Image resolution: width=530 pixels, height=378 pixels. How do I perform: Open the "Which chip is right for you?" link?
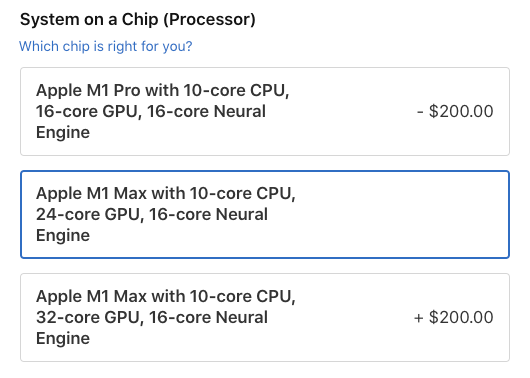(x=105, y=46)
